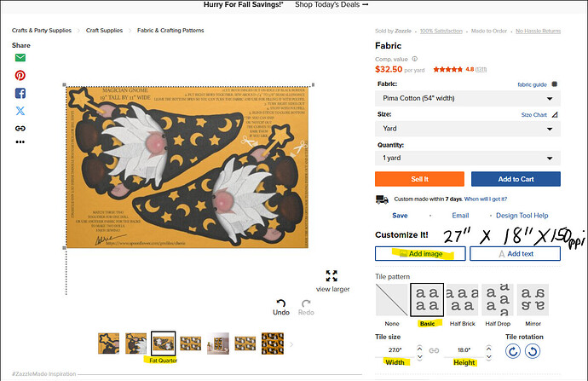Image resolution: width=588 pixels, height=381 pixels.
Task: Share on Facebook icon
Action: click(x=20, y=93)
